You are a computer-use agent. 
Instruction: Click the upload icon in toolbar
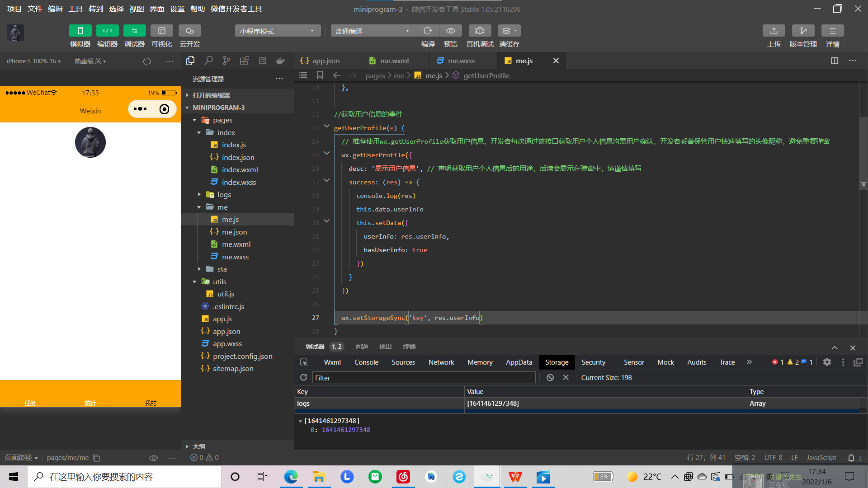774,31
